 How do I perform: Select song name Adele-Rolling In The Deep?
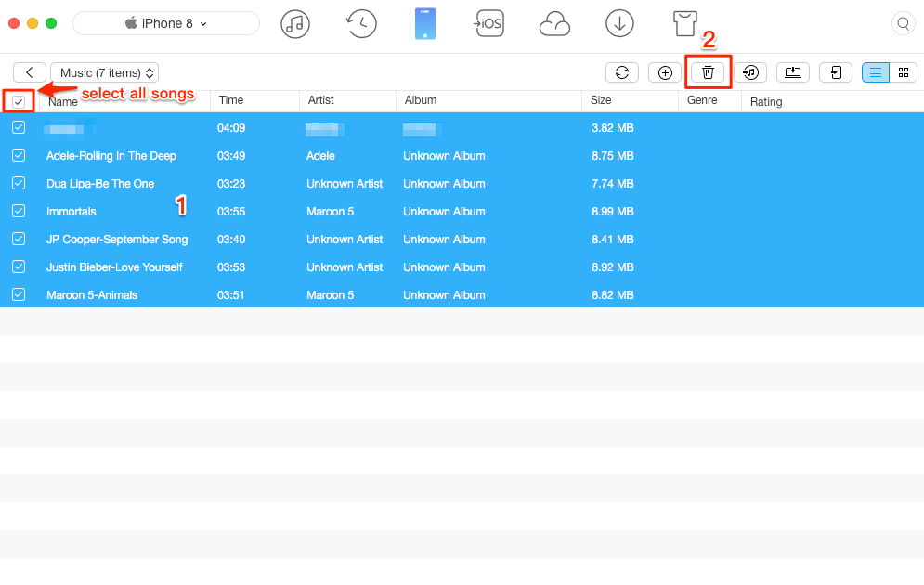tap(111, 156)
